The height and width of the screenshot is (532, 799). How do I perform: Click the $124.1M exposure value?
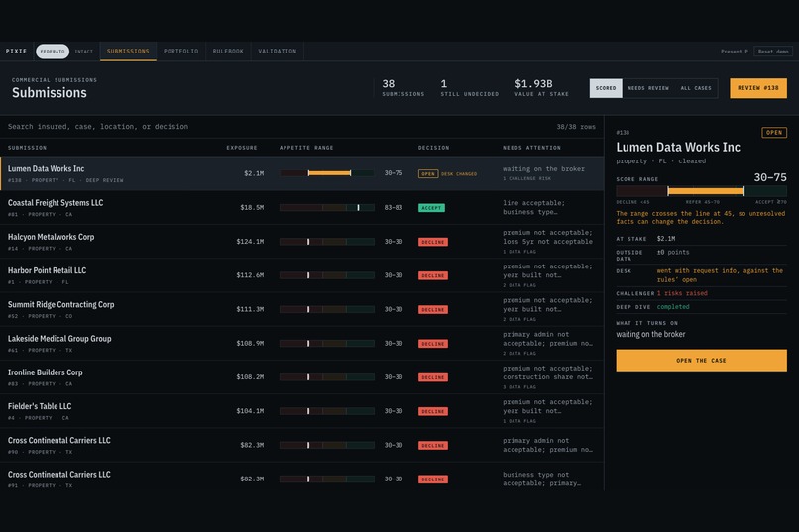[250, 242]
